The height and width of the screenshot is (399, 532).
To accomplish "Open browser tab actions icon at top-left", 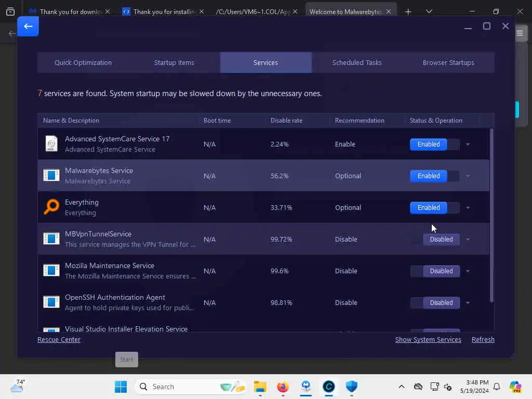I will click(10, 12).
